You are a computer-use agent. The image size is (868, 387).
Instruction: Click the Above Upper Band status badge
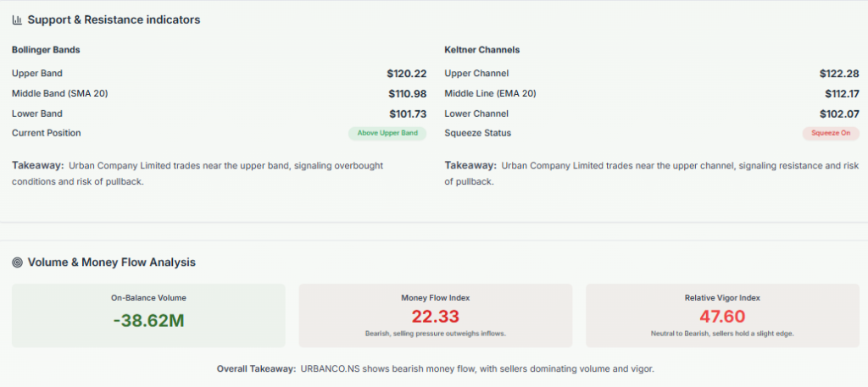click(387, 133)
